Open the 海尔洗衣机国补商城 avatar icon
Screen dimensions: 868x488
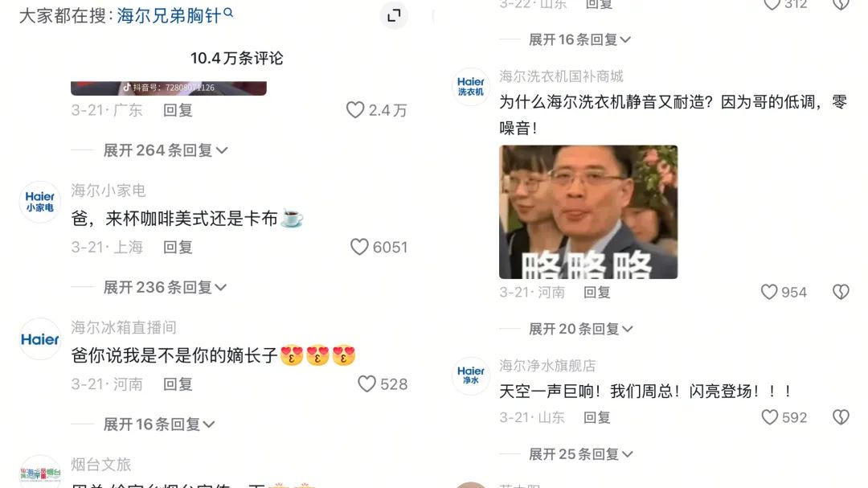pos(470,87)
